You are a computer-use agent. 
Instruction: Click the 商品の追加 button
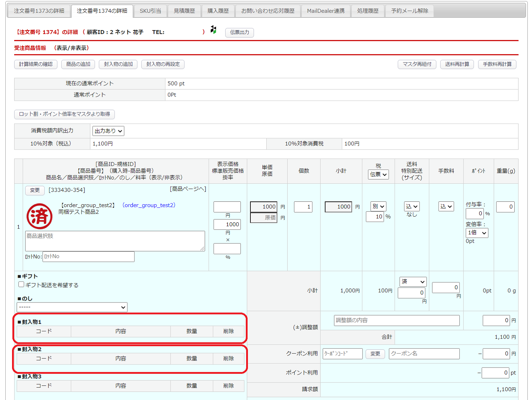78,64
